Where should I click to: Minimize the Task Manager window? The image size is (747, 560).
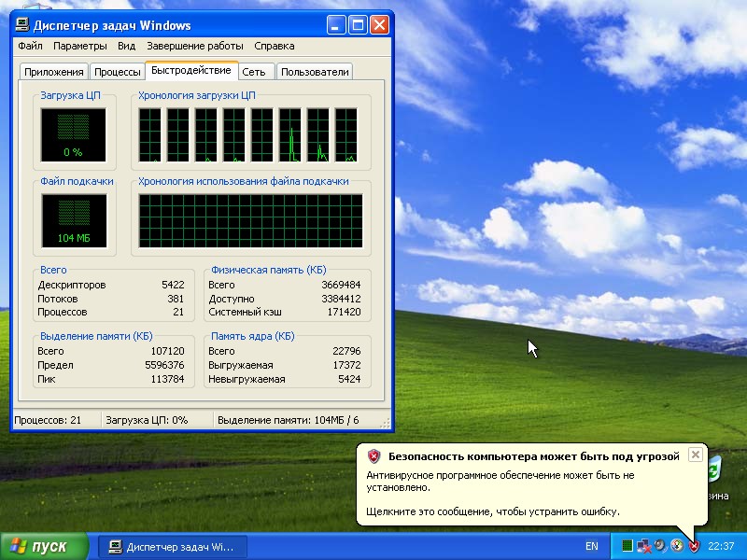336,25
